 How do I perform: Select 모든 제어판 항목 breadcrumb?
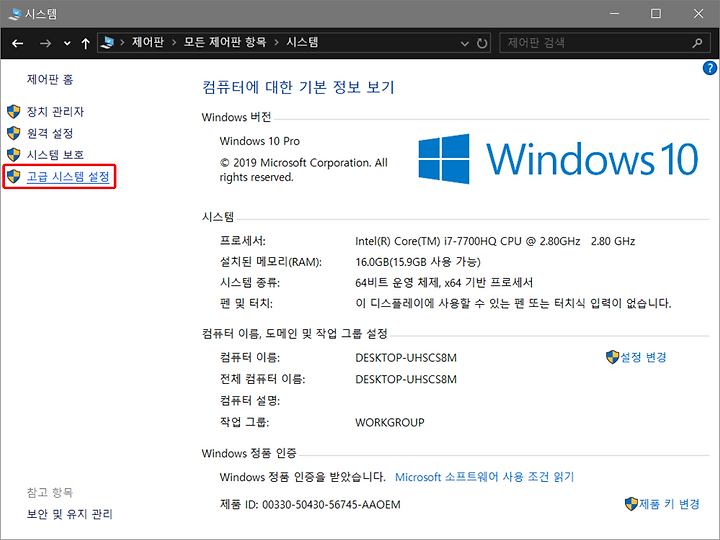[225, 42]
